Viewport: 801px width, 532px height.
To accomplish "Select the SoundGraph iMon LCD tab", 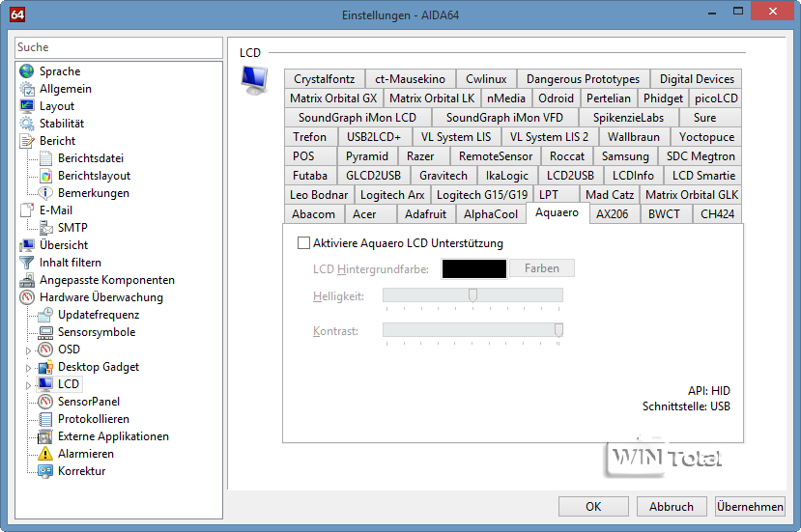I will coord(358,118).
